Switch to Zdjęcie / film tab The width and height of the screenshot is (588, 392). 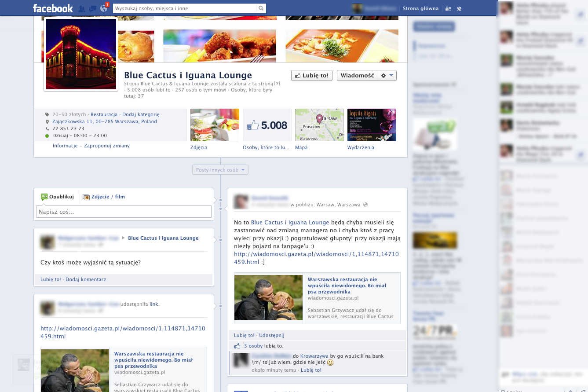[104, 197]
